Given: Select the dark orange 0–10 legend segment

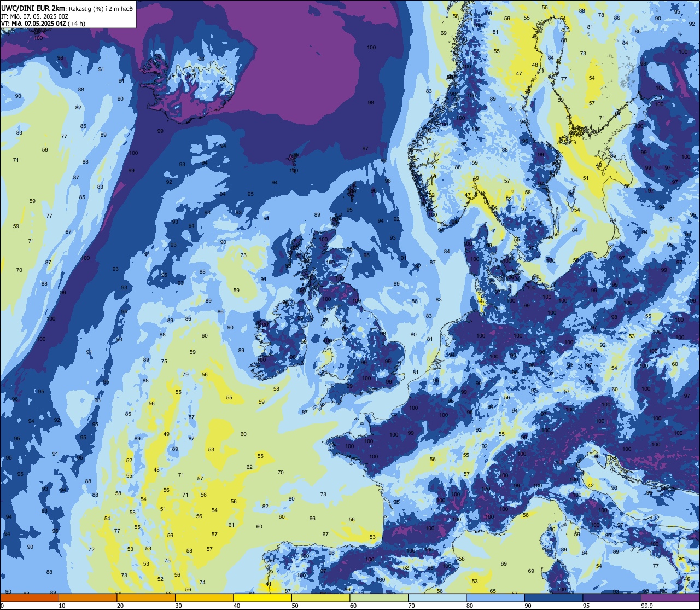Looking at the screenshot, I should click(30, 598).
